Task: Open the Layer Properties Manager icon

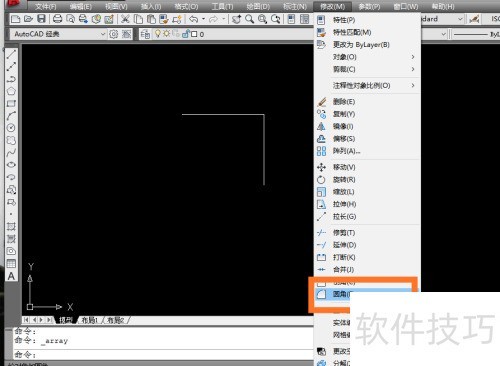Action: (x=145, y=34)
